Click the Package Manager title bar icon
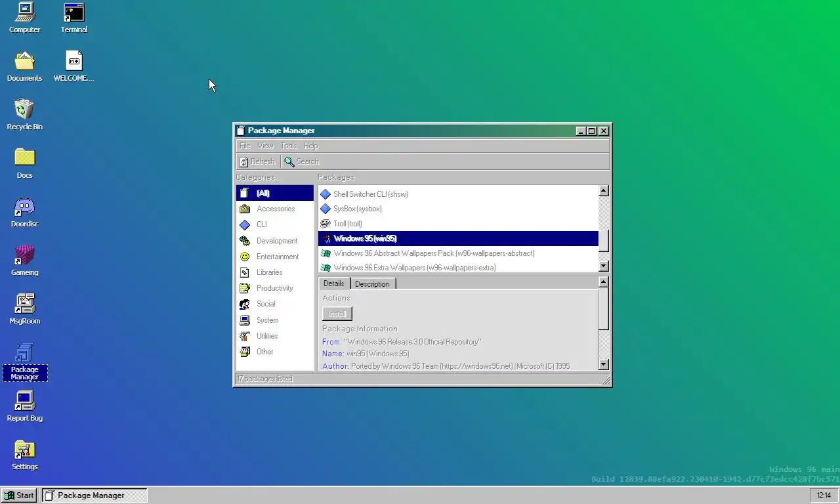The width and height of the screenshot is (840, 504). click(x=241, y=131)
